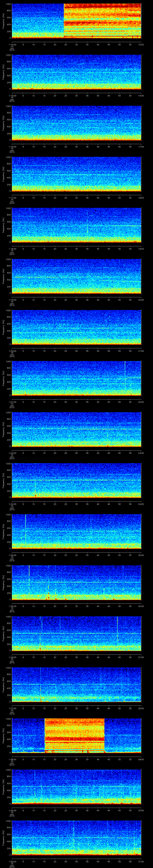The image size is (153, 868).
Task: Select the spectrogram panel starting at 1:16:00
Action: point(76,123)
